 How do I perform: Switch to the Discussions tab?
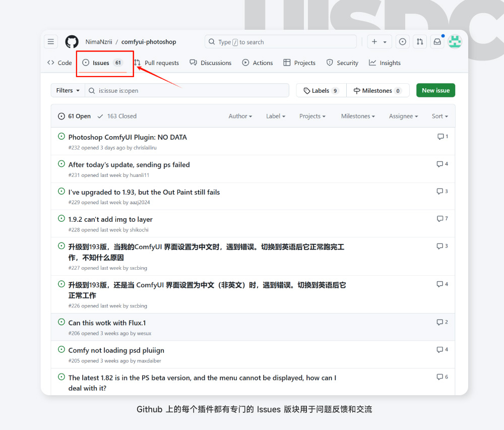pos(211,63)
